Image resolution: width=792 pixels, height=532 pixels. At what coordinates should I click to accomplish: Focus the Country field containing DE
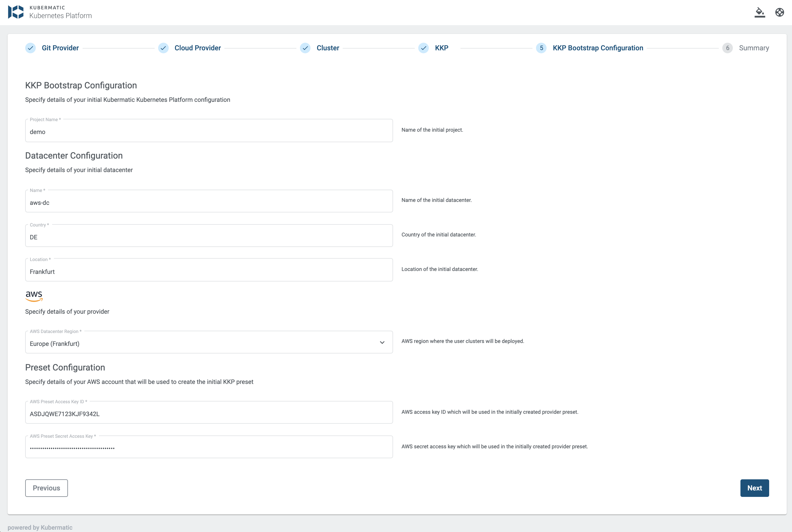209,236
